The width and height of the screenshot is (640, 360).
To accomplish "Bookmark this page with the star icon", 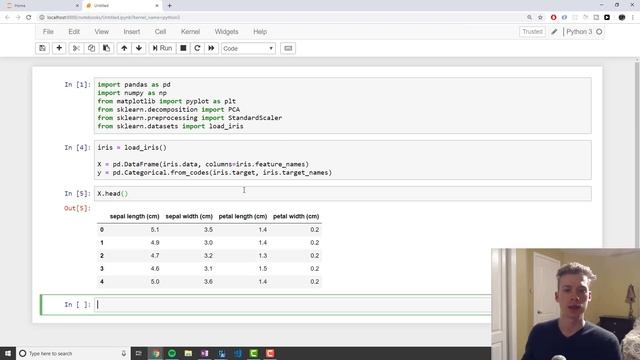I will point(540,17).
